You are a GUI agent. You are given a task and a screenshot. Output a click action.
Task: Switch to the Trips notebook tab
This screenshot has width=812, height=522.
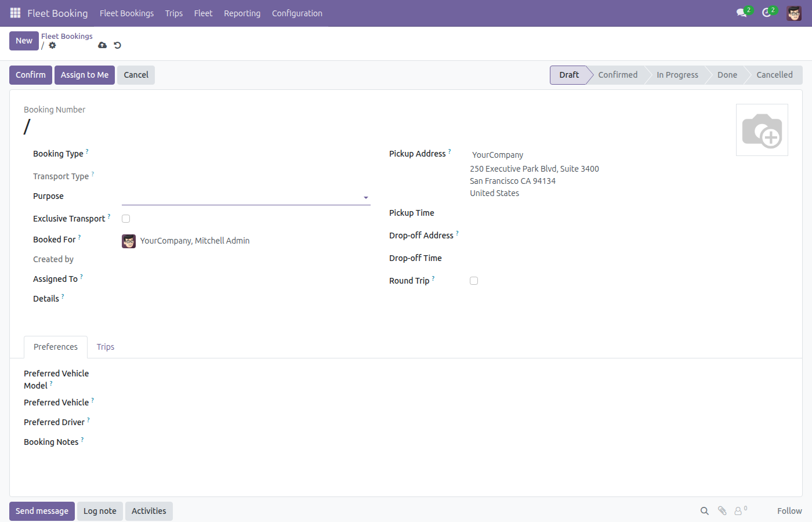(106, 347)
